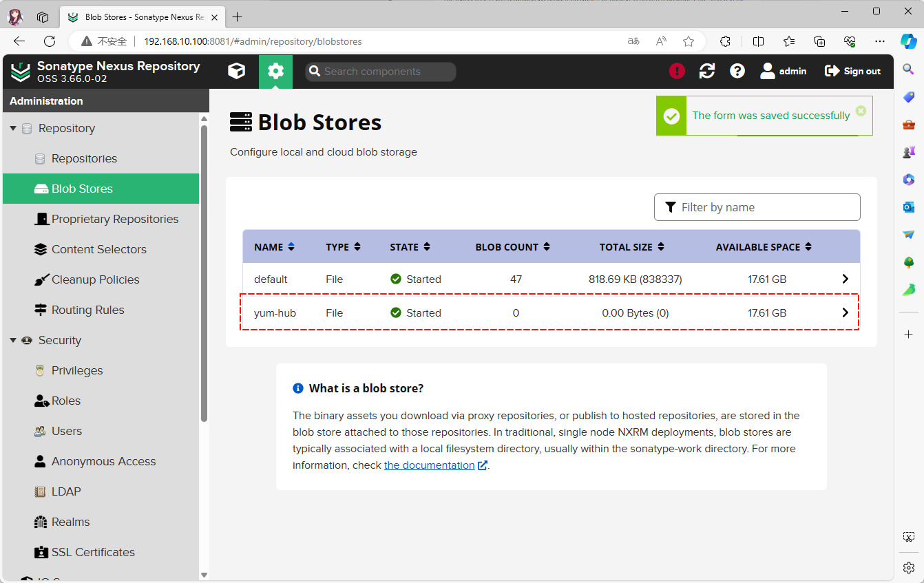Viewport: 924px width, 583px height.
Task: Click Sign out button
Action: click(852, 71)
